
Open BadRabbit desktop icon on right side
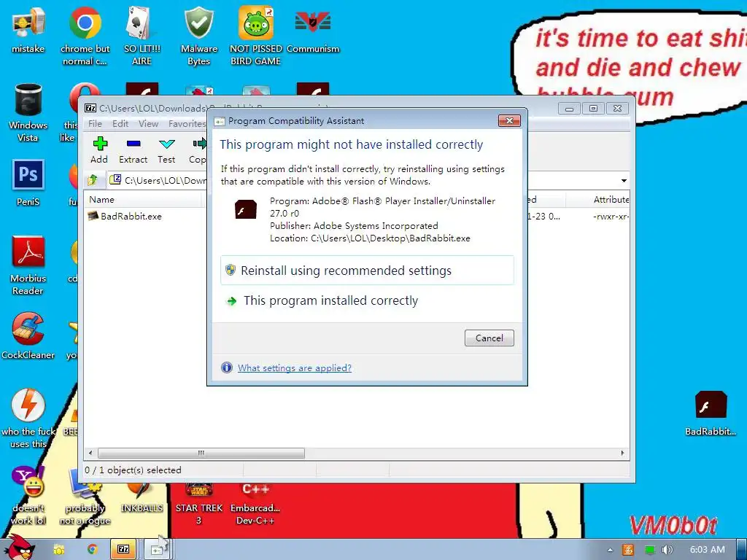[711, 413]
